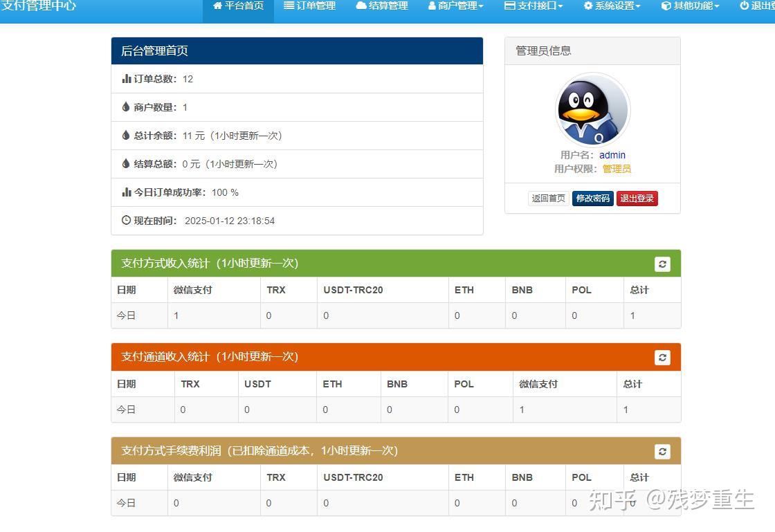
Task: Open the 其他功能 dropdown menu
Action: click(x=689, y=6)
